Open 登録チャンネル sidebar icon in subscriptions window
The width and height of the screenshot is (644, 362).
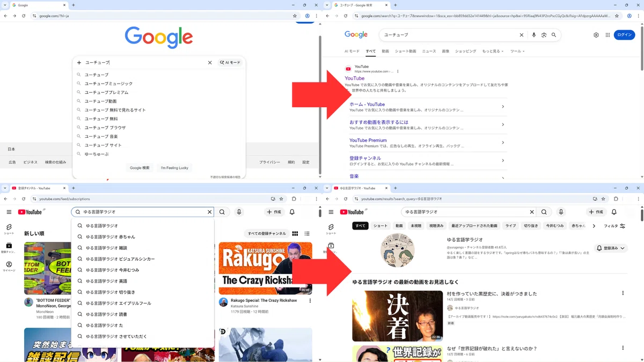(x=9, y=248)
